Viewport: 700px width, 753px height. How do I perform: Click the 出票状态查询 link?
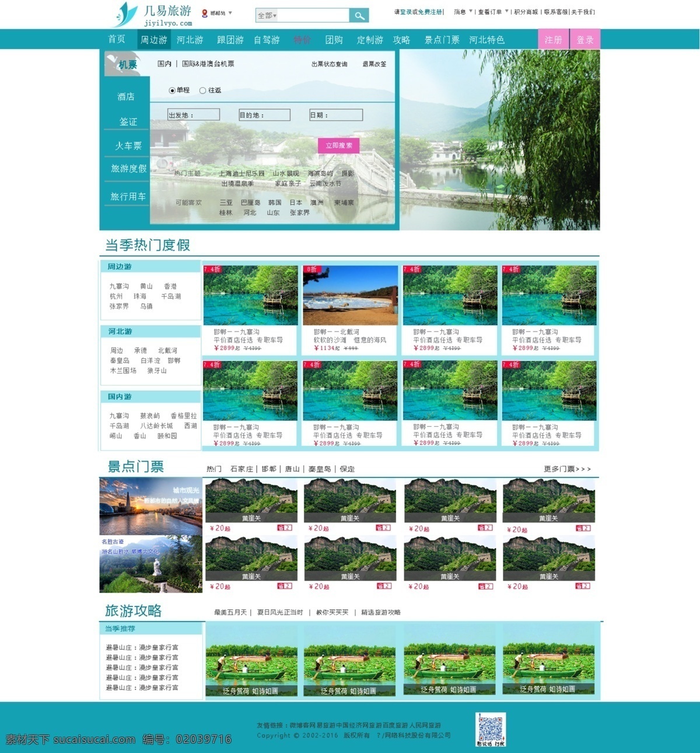(330, 64)
